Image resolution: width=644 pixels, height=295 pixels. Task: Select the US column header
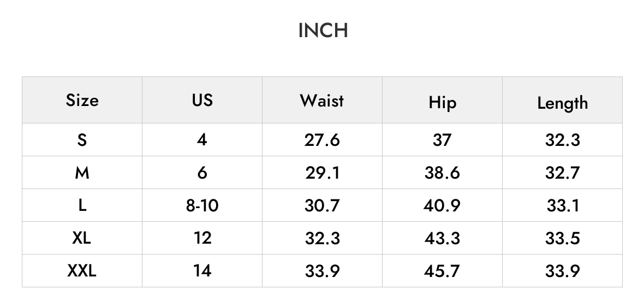tap(202, 101)
